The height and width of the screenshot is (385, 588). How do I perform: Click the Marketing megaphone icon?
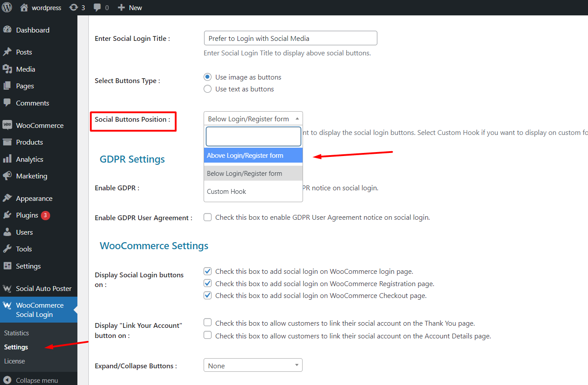point(7,176)
